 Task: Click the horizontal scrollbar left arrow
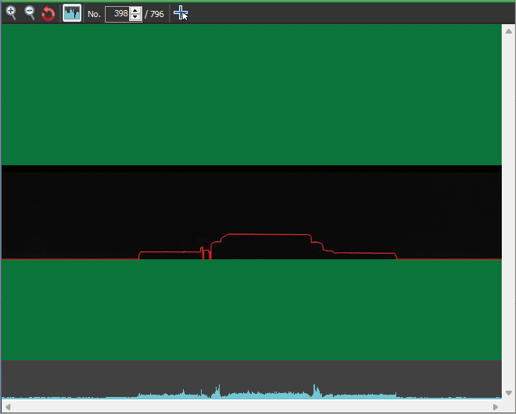(8, 407)
